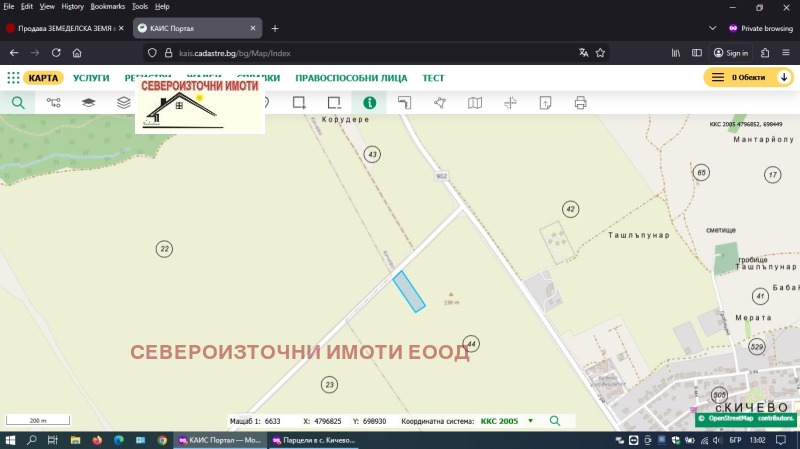
Task: Select the map search magnifier tool
Action: point(18,102)
